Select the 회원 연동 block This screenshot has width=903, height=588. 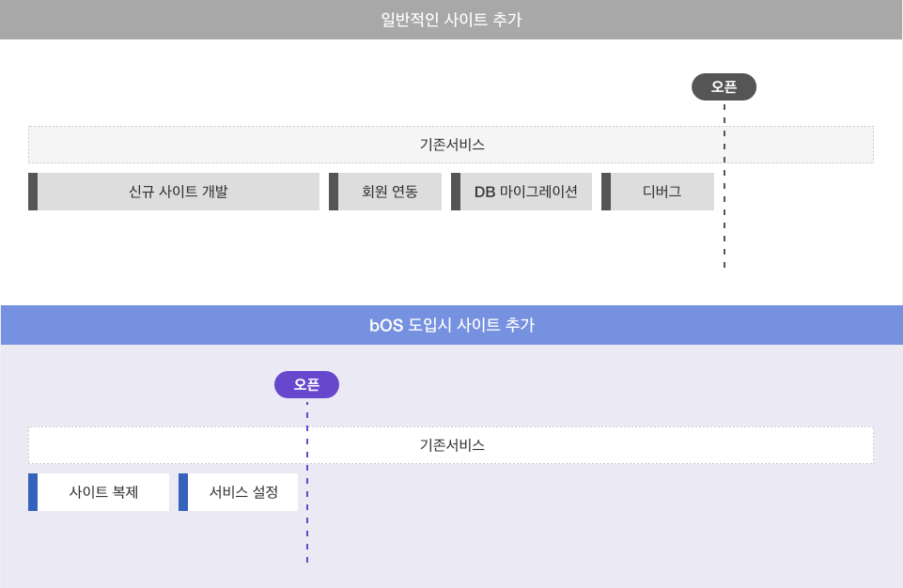click(385, 192)
